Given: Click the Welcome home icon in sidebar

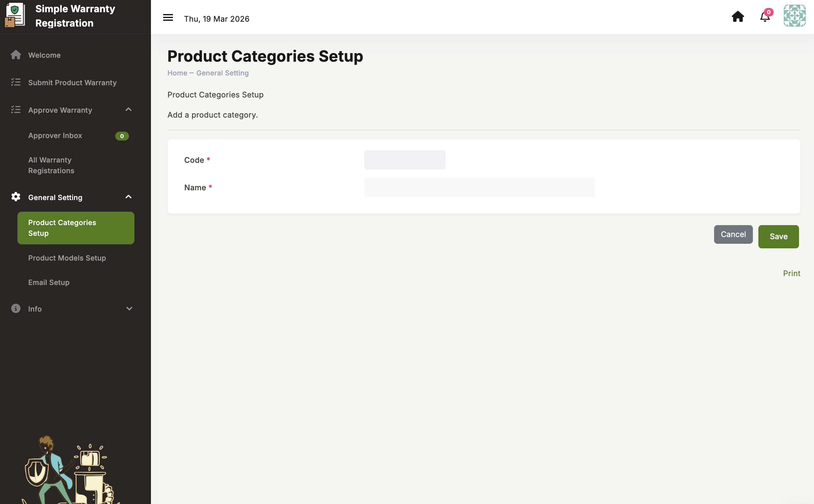Looking at the screenshot, I should [16, 55].
